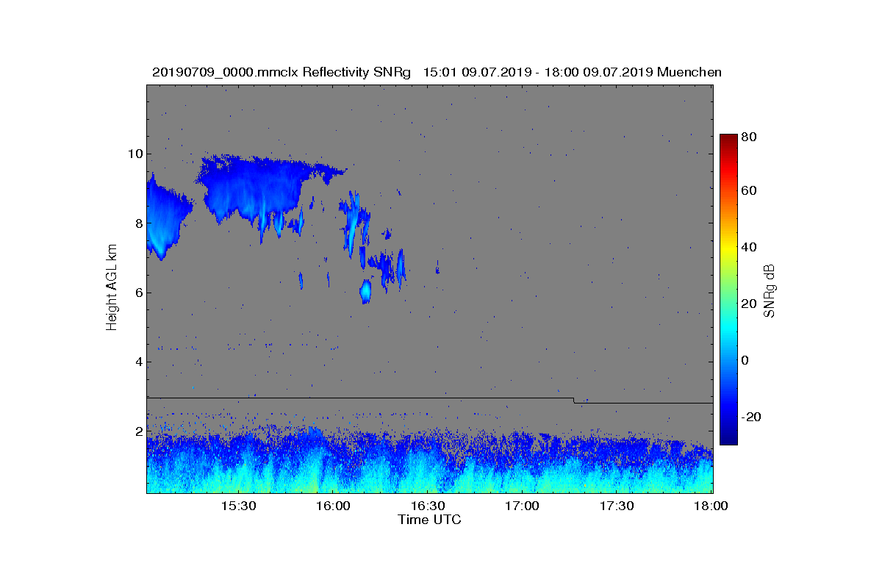
Task: Click the 'Time UTC' axis label
Action: [x=430, y=520]
